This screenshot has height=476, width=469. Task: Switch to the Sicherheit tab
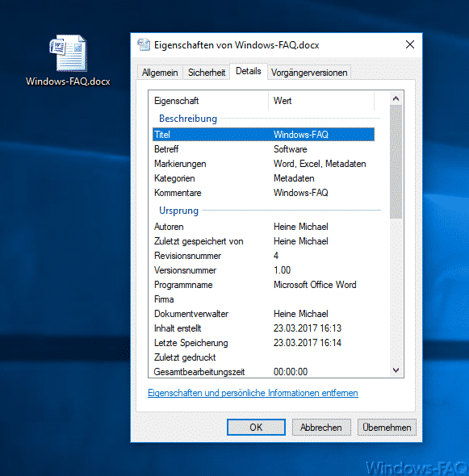click(x=207, y=73)
